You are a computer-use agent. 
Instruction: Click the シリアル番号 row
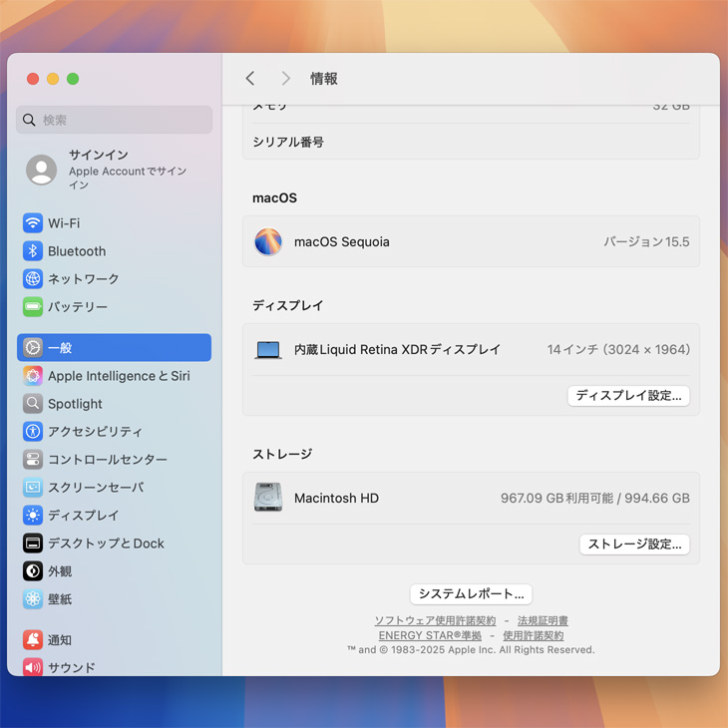pyautogui.click(x=471, y=142)
